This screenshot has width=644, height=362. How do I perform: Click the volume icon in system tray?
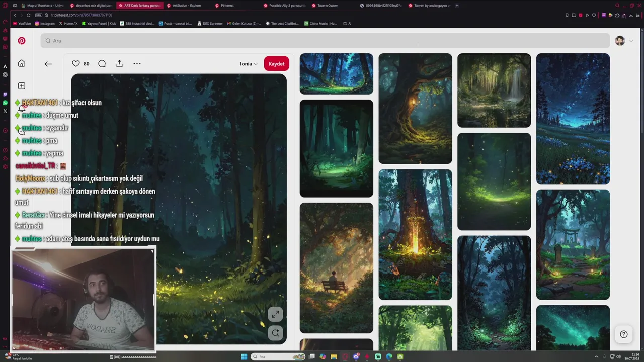619,357
